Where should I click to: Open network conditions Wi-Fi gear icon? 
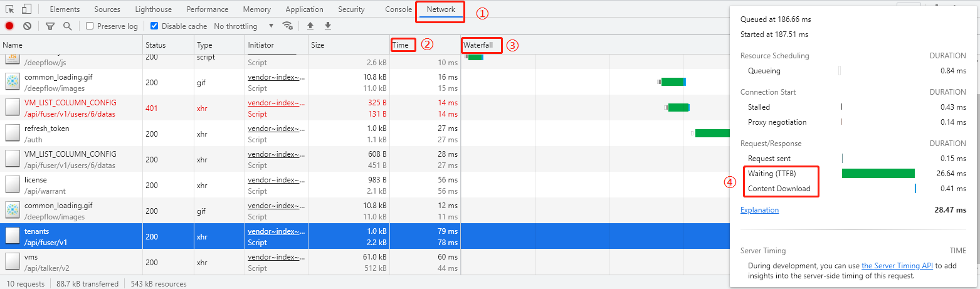tap(288, 26)
